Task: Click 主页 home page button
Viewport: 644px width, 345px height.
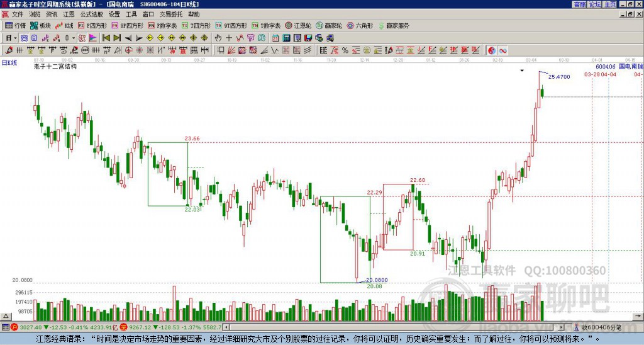Action: tap(610, 4)
